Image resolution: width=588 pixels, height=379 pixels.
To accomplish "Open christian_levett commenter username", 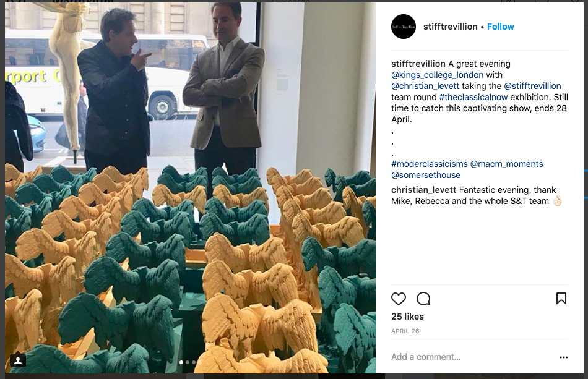I will click(424, 190).
